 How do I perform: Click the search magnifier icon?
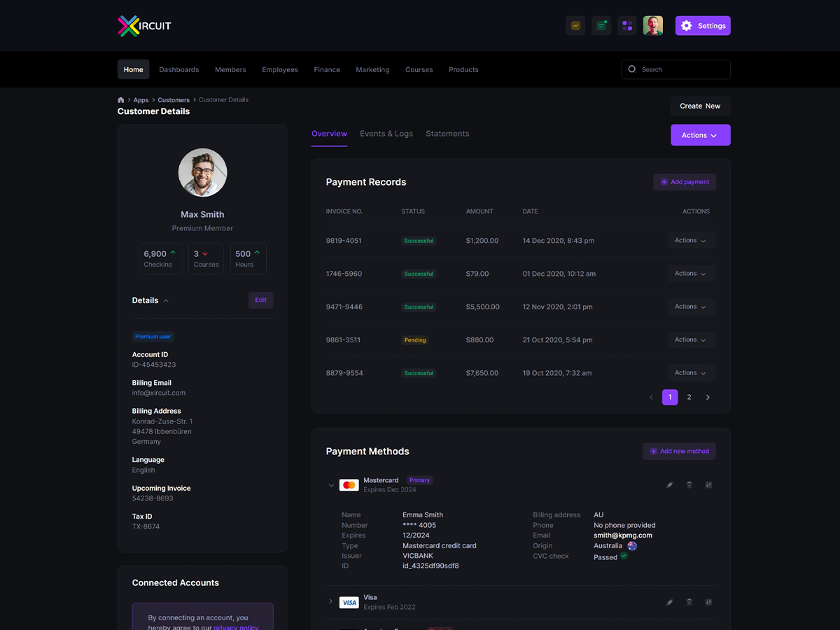[x=632, y=69]
